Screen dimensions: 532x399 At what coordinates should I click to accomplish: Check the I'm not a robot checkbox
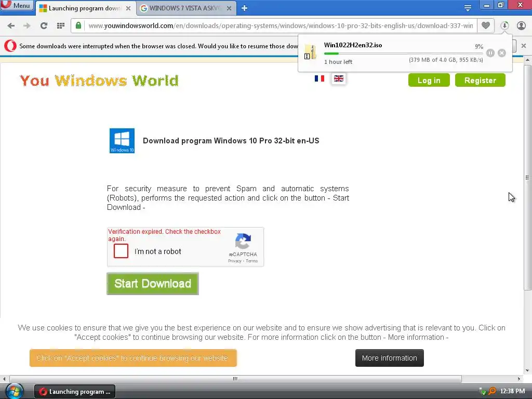tap(121, 251)
